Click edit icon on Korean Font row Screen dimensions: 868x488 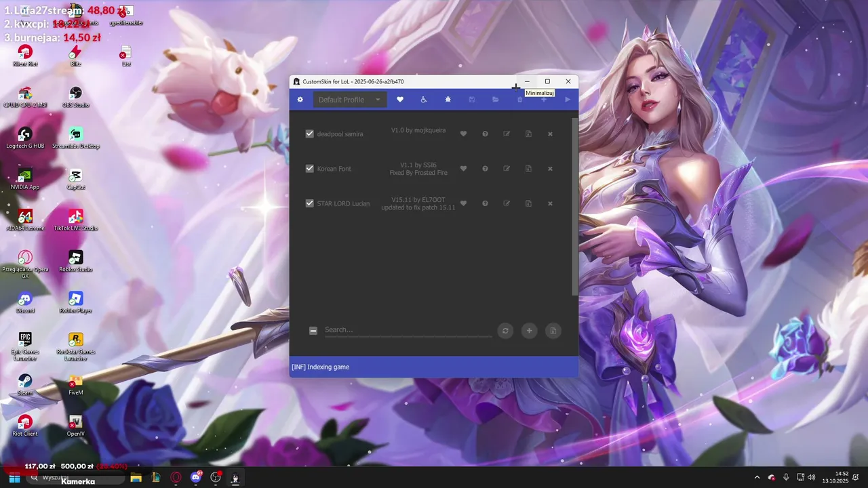507,169
